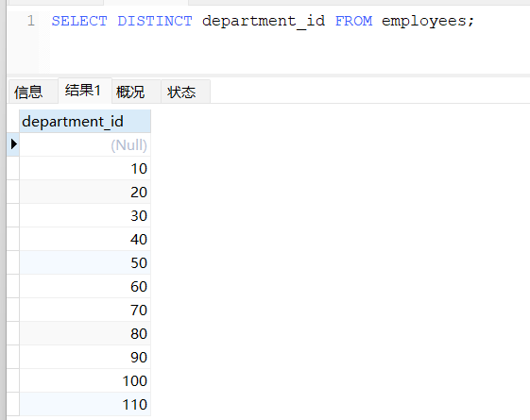This screenshot has width=530, height=420.
Task: Select the cell with value 10
Action: click(85, 168)
